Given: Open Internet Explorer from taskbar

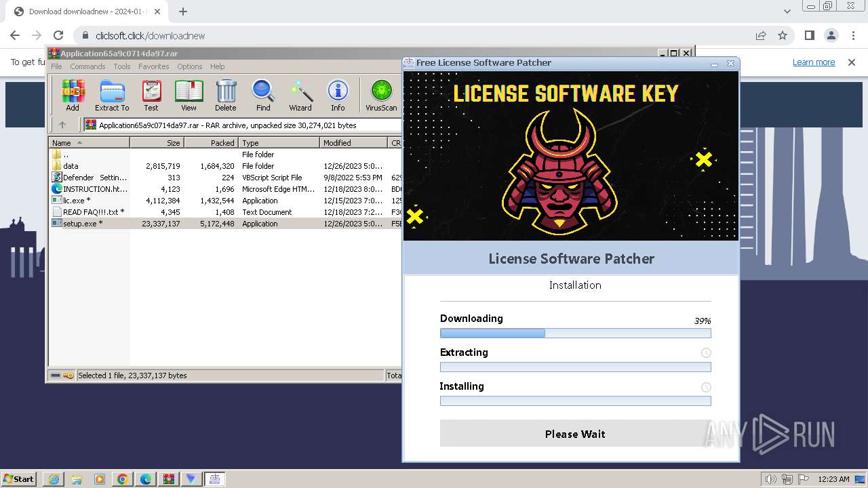Looking at the screenshot, I should (53, 479).
